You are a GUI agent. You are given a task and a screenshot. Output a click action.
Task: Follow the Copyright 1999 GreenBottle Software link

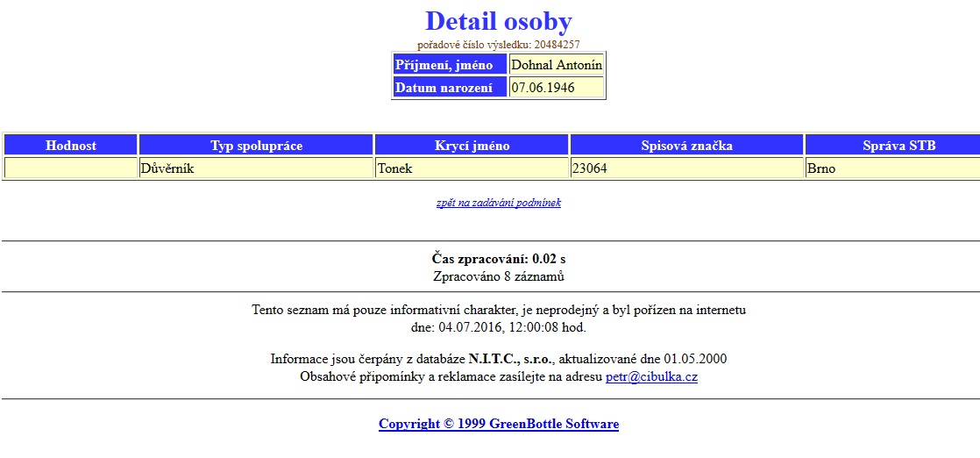[x=498, y=424]
